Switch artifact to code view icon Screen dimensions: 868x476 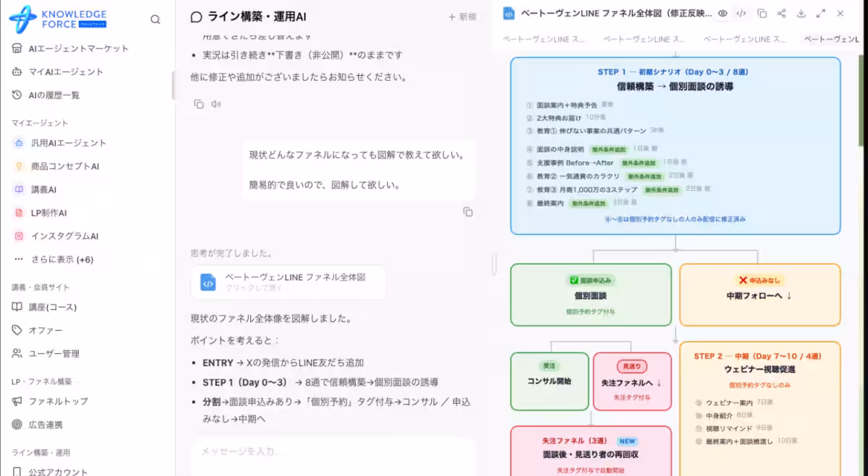(741, 13)
